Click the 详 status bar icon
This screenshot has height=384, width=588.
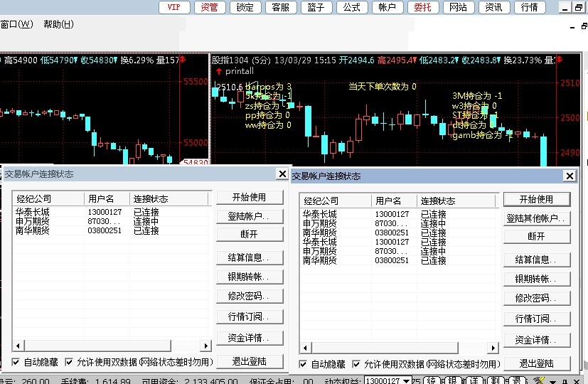click(474, 380)
